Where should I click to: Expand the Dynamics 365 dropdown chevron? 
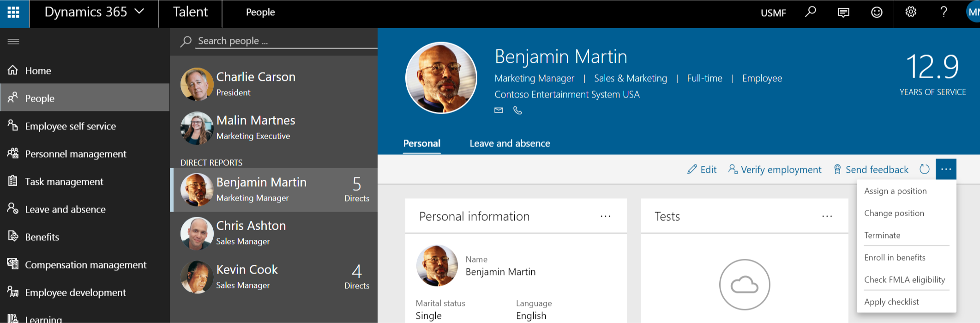(139, 12)
